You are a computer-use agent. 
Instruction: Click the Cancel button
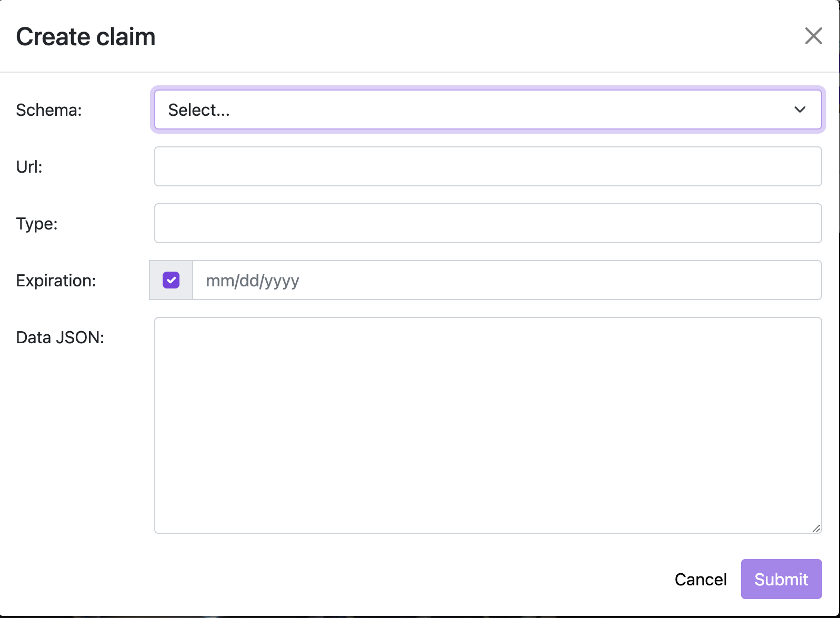[x=701, y=579]
